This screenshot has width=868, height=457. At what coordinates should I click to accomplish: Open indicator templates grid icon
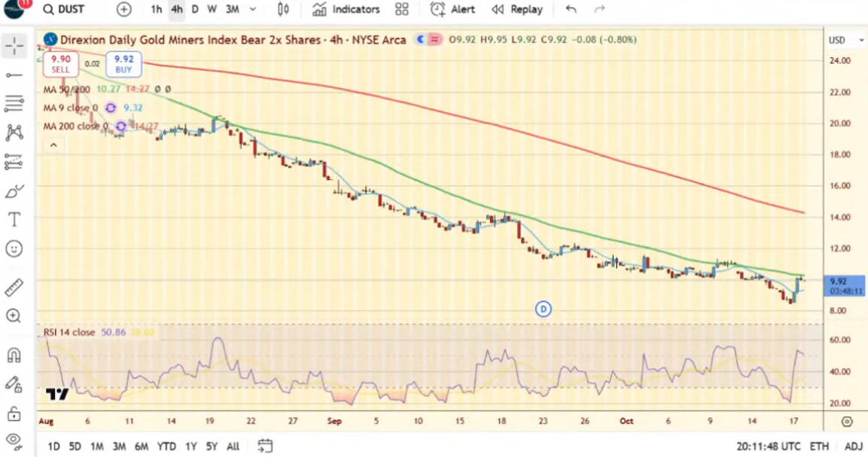click(x=402, y=10)
